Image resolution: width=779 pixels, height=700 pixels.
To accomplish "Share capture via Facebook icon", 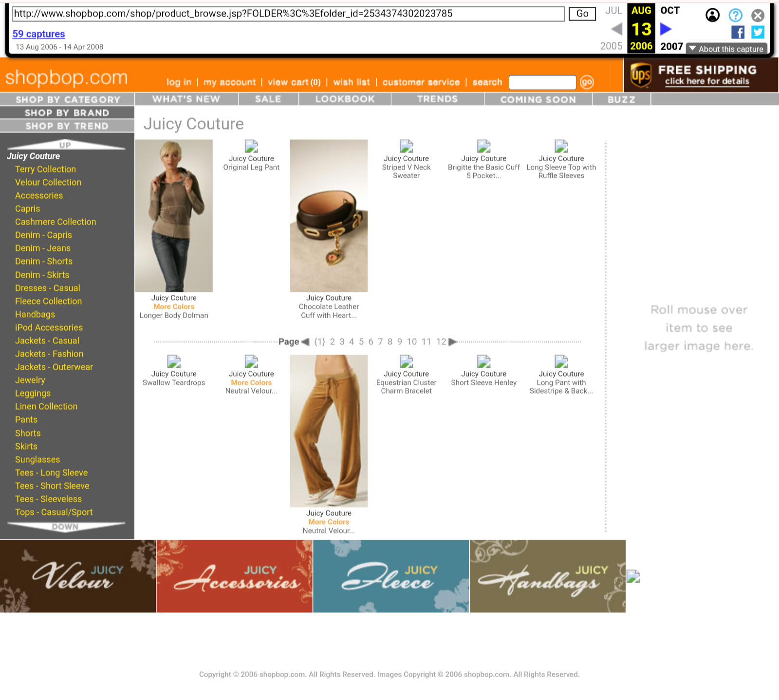I will pyautogui.click(x=738, y=32).
